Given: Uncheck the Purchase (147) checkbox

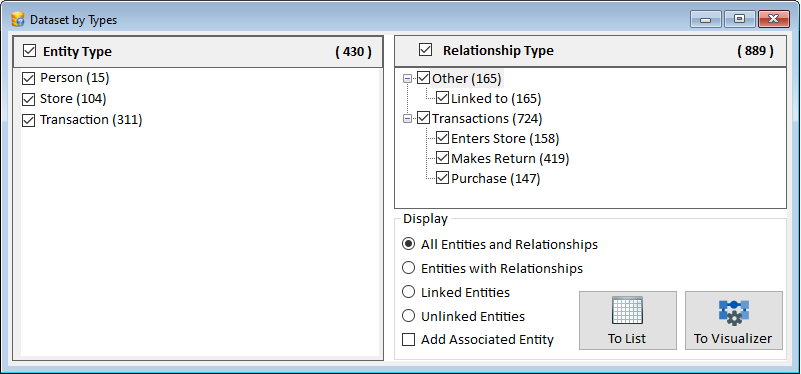Looking at the screenshot, I should pyautogui.click(x=442, y=178).
